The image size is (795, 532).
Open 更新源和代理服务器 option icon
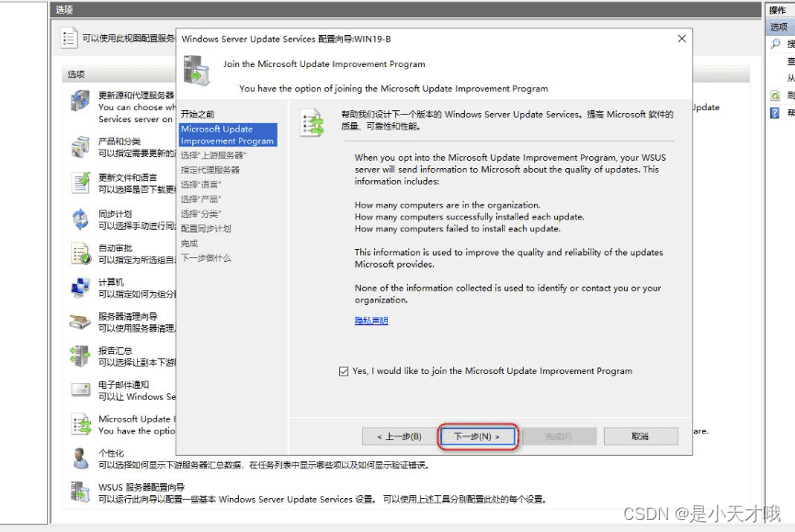click(80, 101)
